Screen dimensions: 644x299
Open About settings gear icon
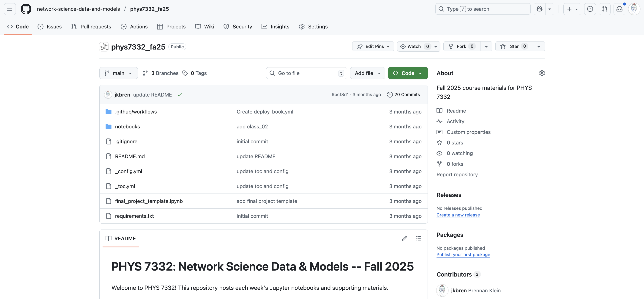542,73
